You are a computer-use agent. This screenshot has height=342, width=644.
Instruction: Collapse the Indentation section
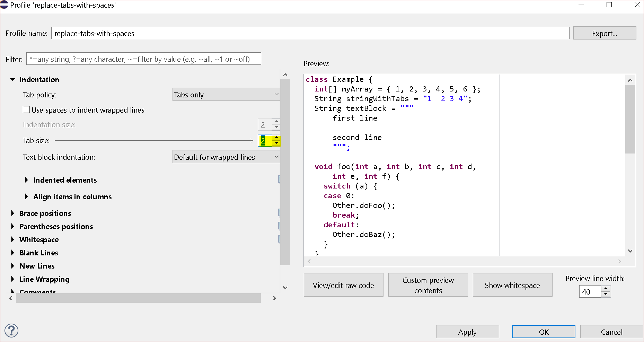tap(12, 79)
